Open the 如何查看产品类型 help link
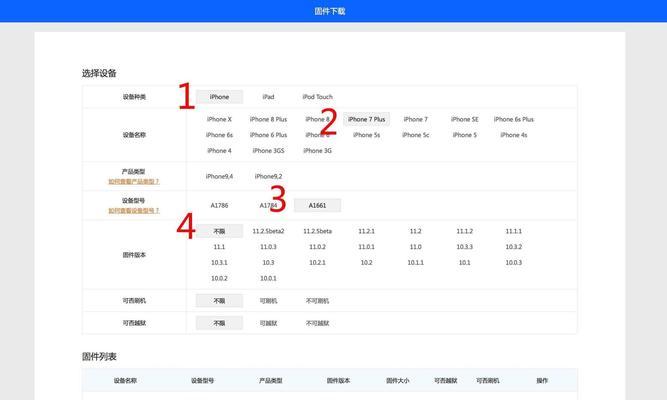Viewport: 667px width, 400px height. pyautogui.click(x=134, y=182)
